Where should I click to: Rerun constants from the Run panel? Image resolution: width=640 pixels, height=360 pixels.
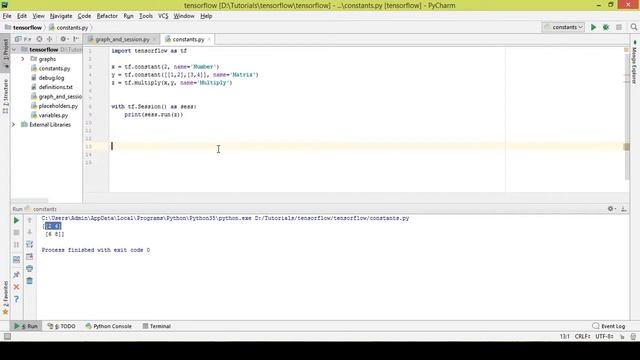(16, 220)
